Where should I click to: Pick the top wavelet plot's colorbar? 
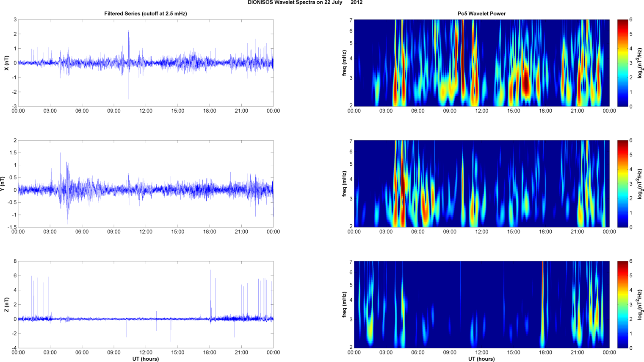click(623, 63)
